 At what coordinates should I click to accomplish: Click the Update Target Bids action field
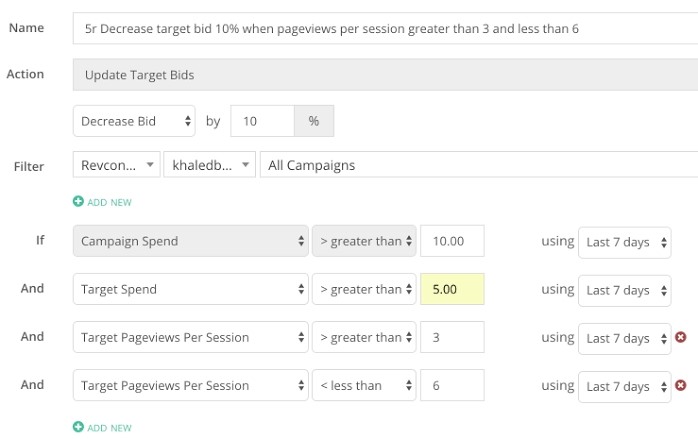(x=386, y=75)
